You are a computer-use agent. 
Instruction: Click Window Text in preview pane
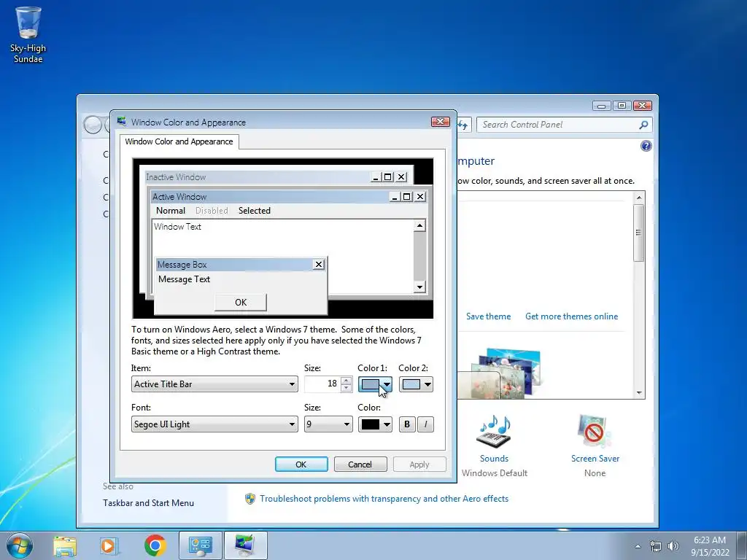pyautogui.click(x=177, y=227)
